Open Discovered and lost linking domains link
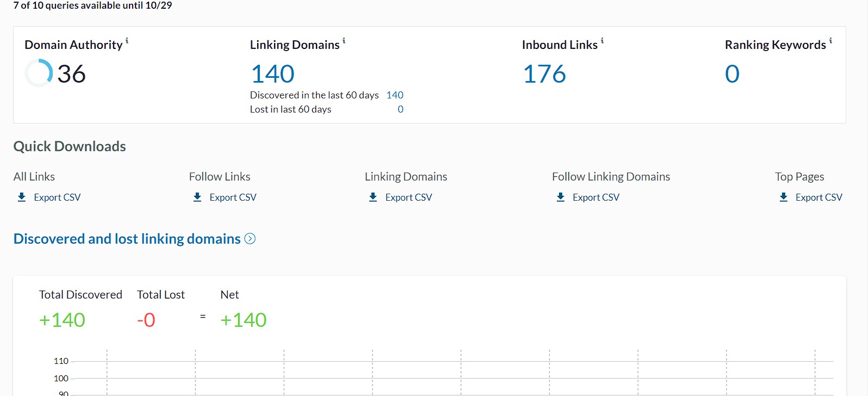Screen dimensions: 868x396 click(127, 239)
